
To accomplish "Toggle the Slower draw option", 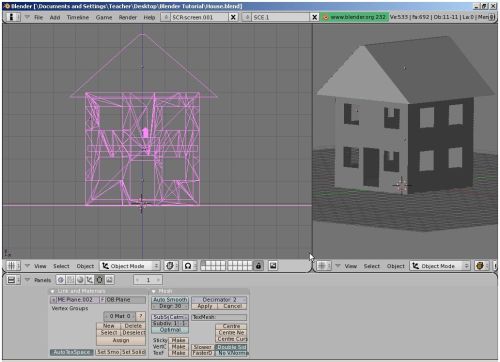I will (x=202, y=347).
